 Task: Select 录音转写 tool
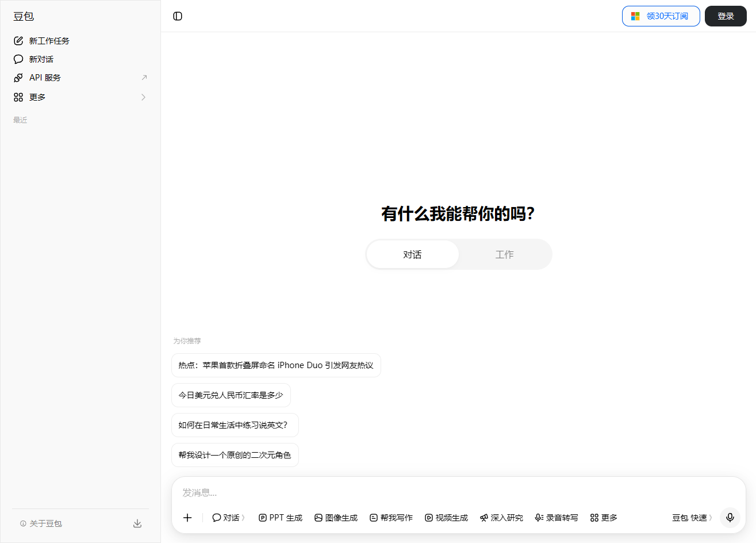[x=557, y=518]
